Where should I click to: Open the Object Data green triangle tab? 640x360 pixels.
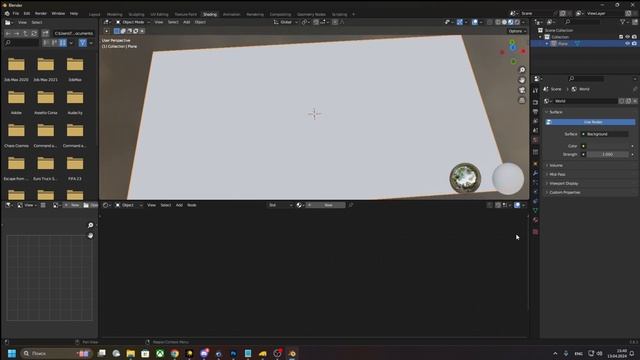(536, 211)
